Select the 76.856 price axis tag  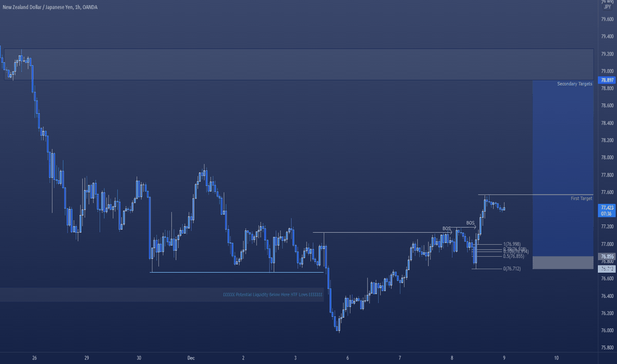point(606,257)
